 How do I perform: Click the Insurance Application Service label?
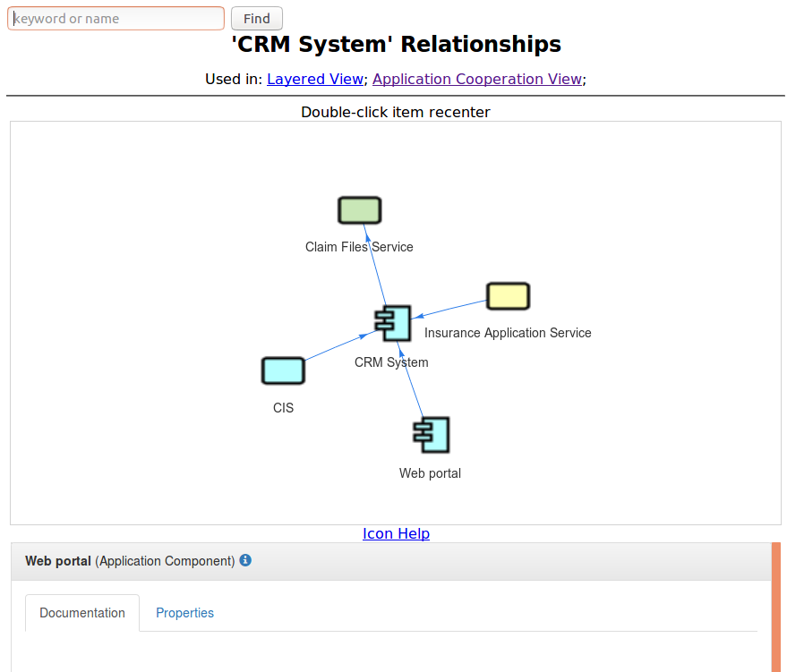(508, 333)
